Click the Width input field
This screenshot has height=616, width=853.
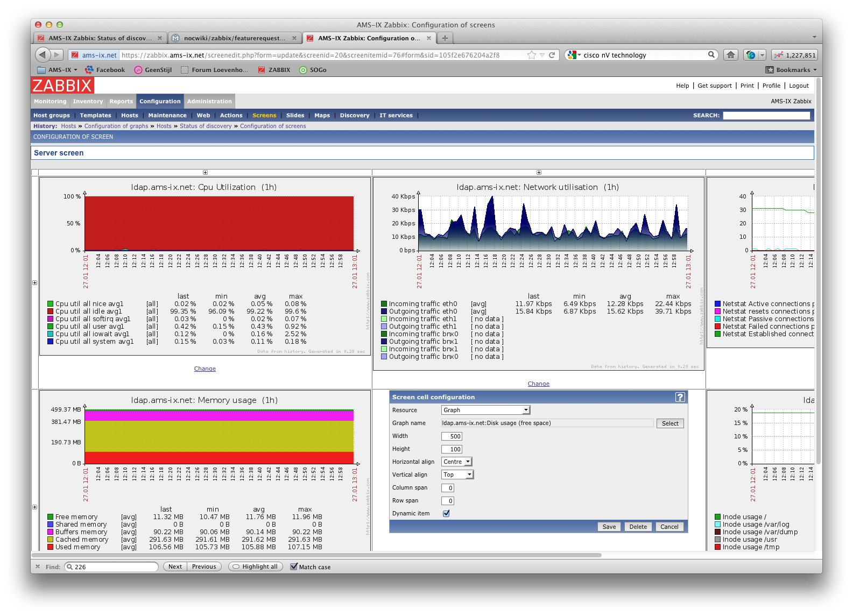(452, 436)
